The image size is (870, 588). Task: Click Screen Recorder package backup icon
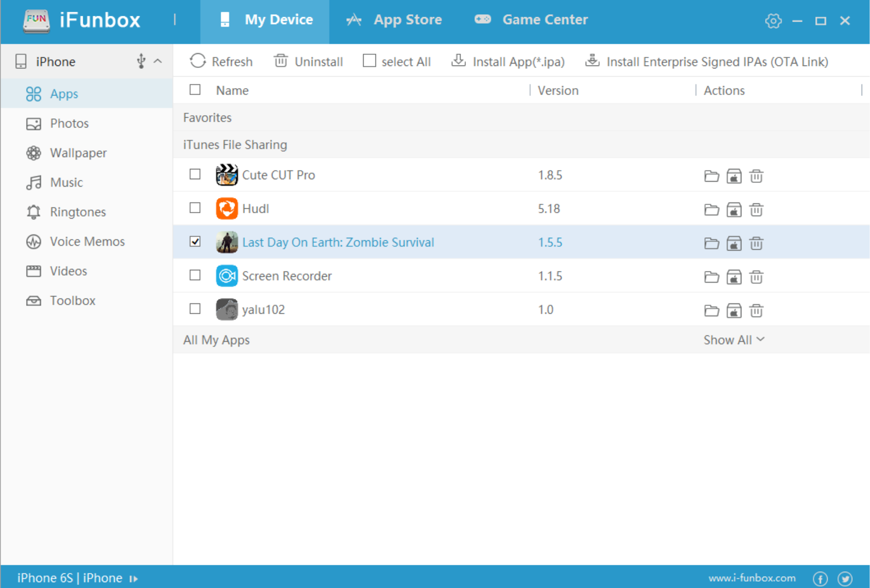pyautogui.click(x=734, y=277)
